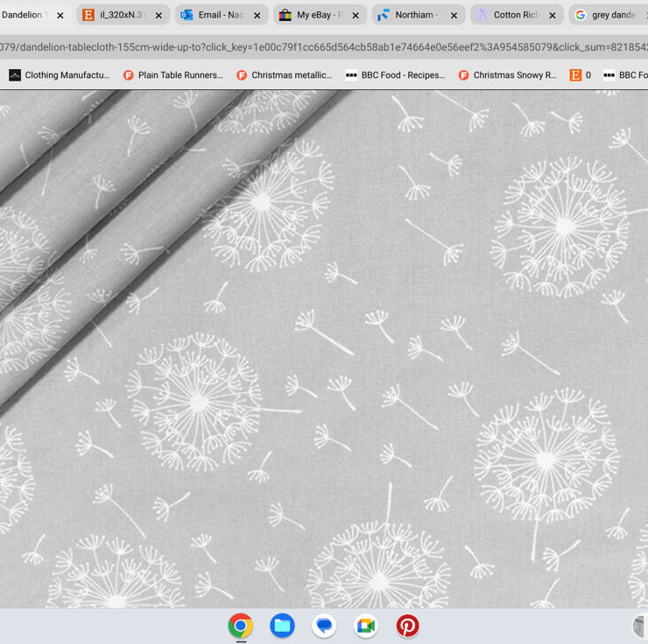
Task: Open the Etsy bookmark labeled 0
Action: tap(581, 75)
